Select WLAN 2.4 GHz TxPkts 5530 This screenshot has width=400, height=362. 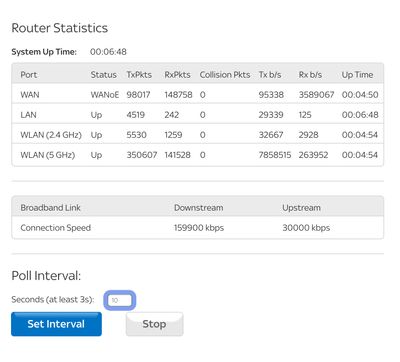136,135
